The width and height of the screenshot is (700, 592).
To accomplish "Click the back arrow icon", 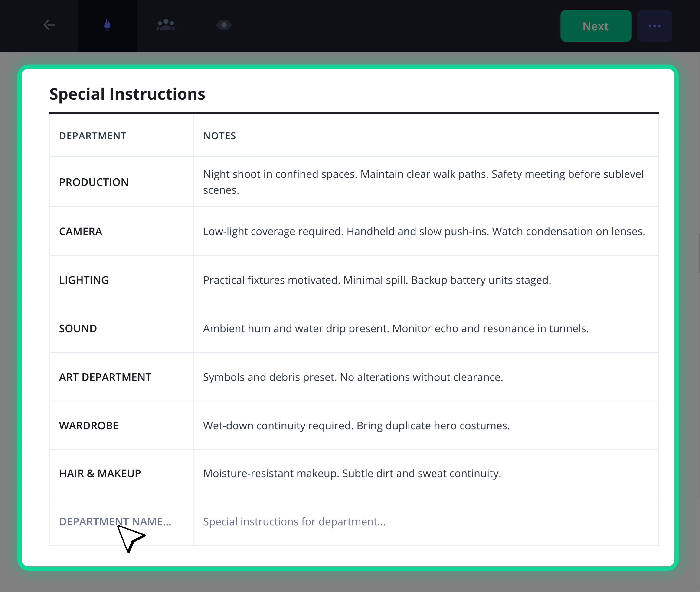I will tap(49, 25).
